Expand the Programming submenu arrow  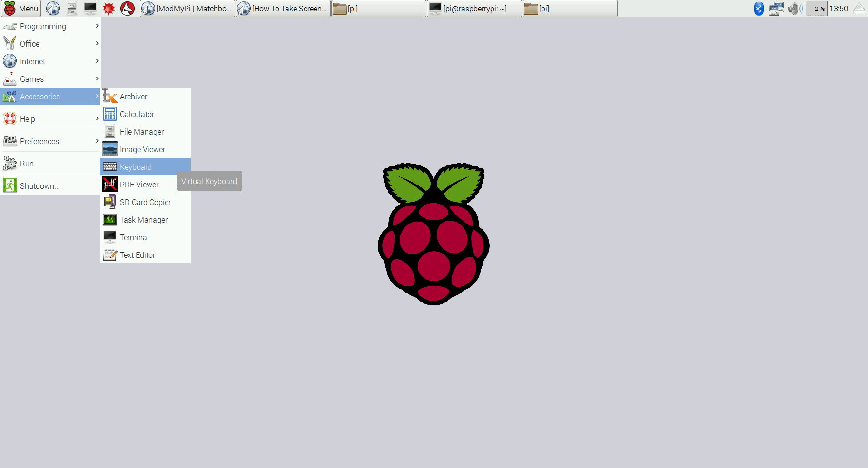pos(97,26)
